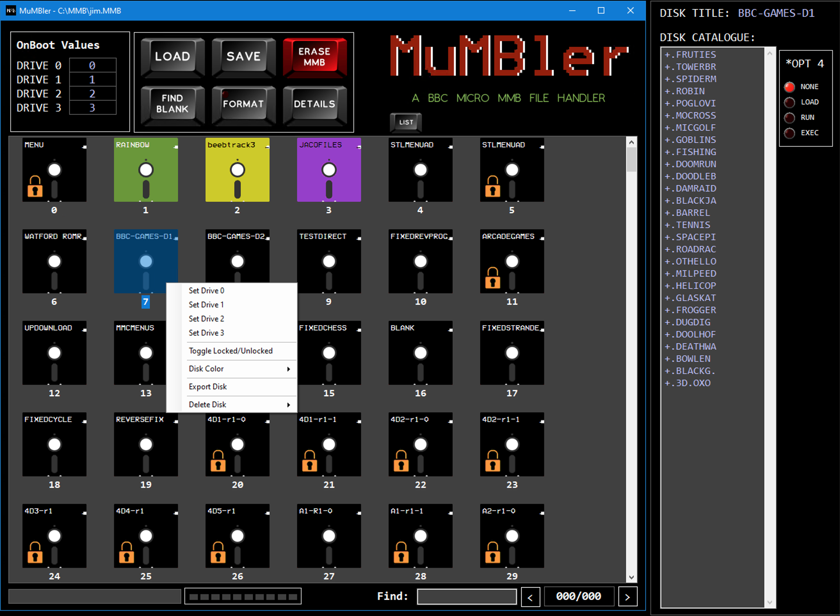Screen dimensions: 840x616
Task: Expand the Disk Color submenu
Action: [232, 369]
